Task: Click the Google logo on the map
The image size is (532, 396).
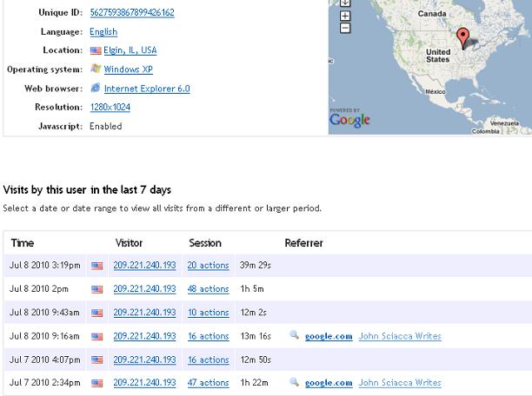Action: point(349,120)
